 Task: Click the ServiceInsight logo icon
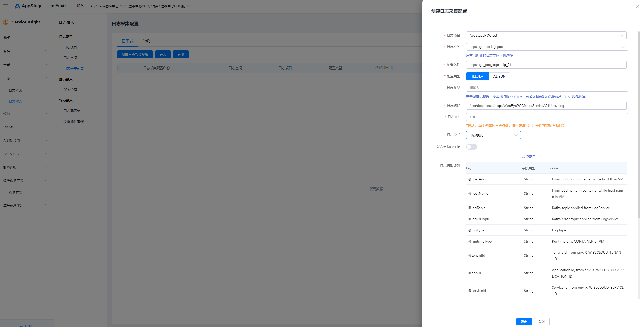click(x=6, y=22)
